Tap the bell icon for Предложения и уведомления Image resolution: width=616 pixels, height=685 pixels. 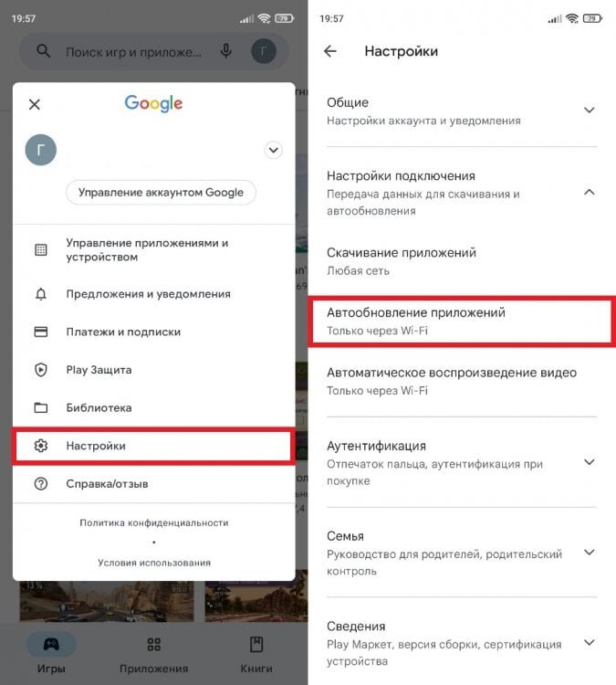point(41,294)
